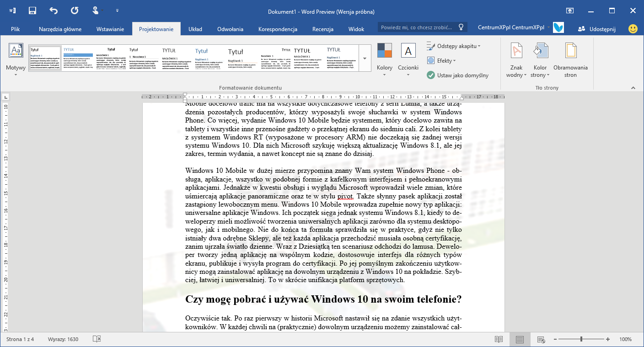Screen dimensions: 644x347
Task: Open ribbon display options
Action: (x=569, y=11)
